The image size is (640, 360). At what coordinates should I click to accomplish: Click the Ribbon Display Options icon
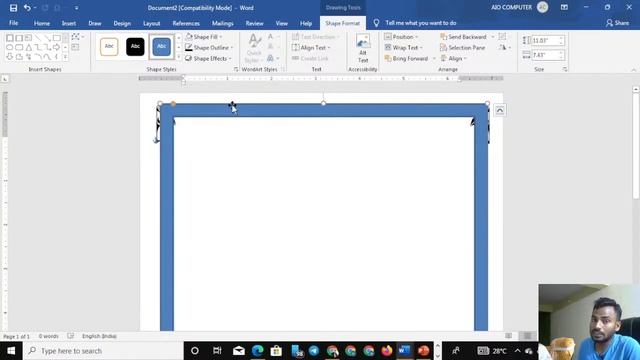[564, 7]
